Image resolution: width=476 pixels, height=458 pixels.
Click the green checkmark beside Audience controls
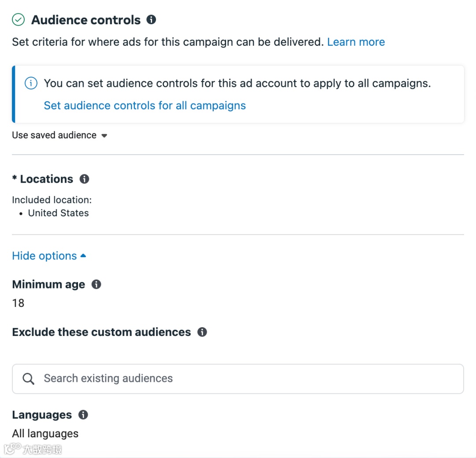[x=18, y=20]
